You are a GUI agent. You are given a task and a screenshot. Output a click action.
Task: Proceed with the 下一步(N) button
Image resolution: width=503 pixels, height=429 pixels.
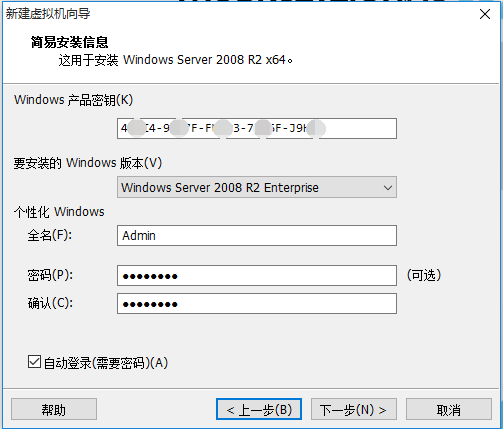pos(354,409)
